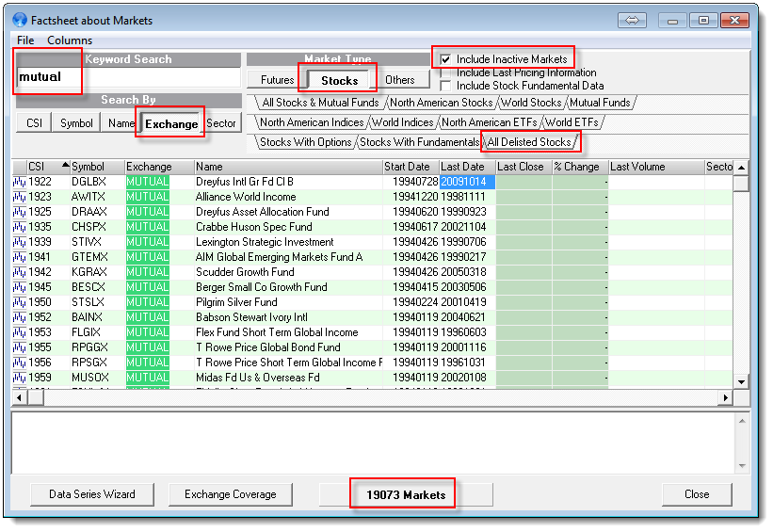Search by Sector
This screenshot has width=773, height=532.
coord(221,123)
